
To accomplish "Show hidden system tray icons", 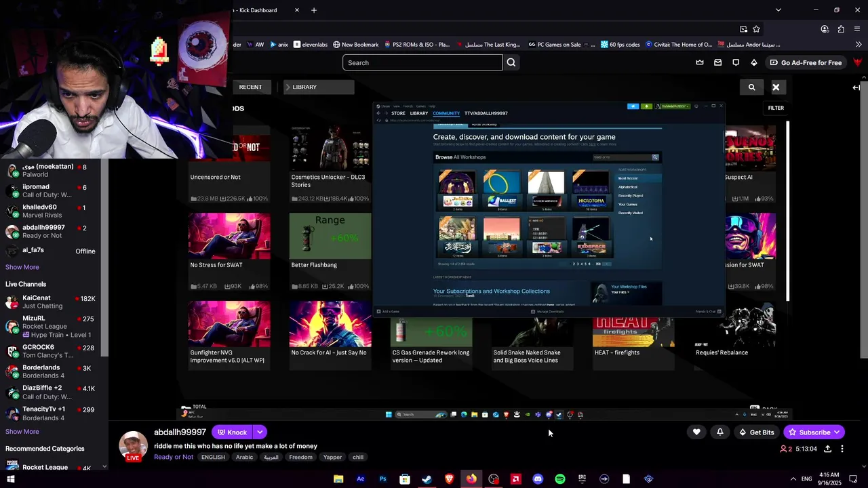I will click(x=793, y=479).
